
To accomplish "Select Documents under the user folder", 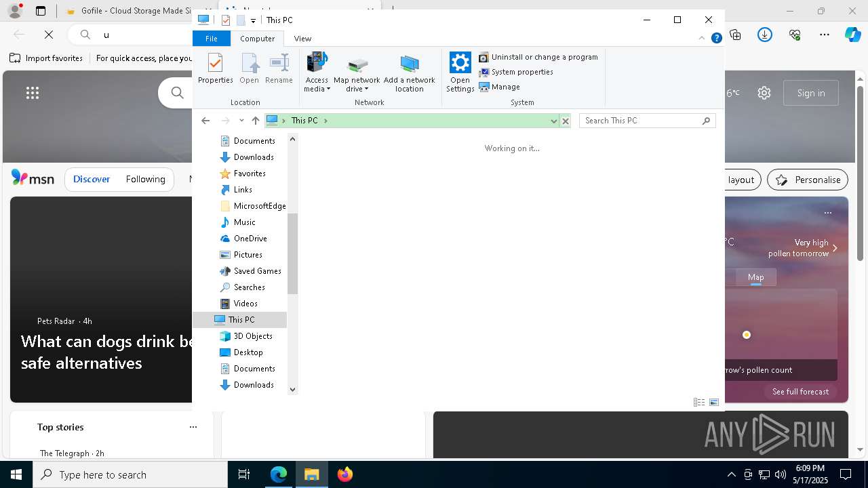I will (254, 141).
